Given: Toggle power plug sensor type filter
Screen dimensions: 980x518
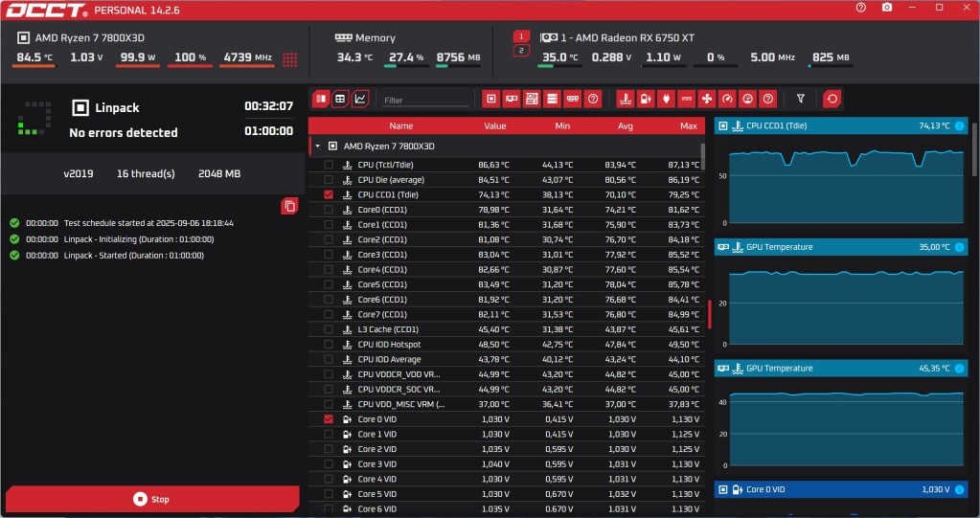Looking at the screenshot, I should click(666, 99).
